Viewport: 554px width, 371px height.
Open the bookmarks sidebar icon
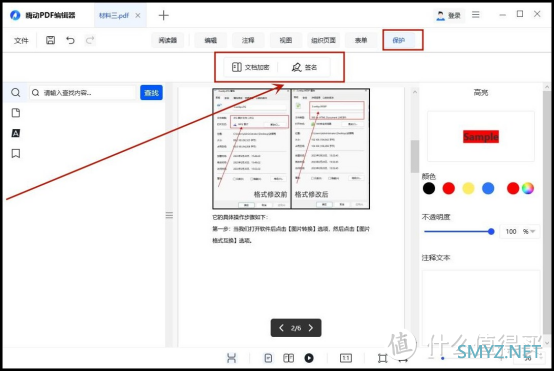16,153
